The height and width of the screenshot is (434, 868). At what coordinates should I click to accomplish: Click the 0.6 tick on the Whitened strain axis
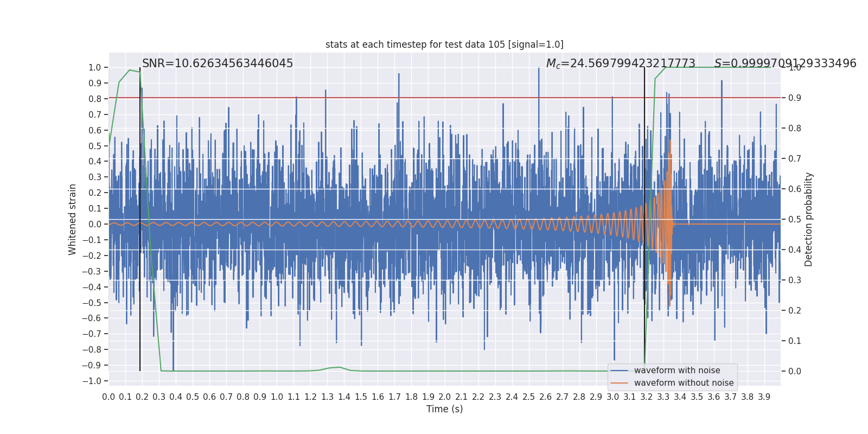pos(95,130)
